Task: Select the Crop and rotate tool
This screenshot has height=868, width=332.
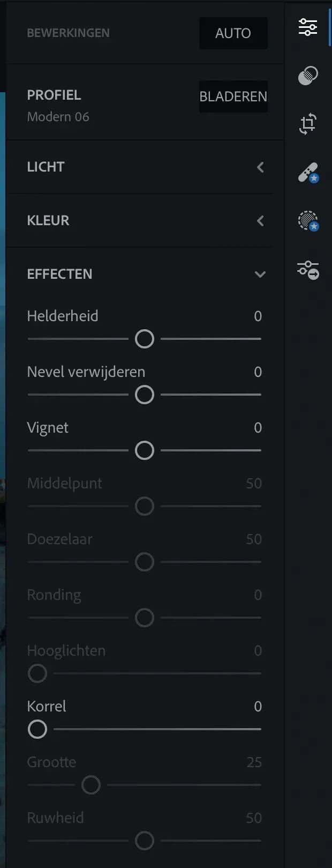Action: (308, 124)
